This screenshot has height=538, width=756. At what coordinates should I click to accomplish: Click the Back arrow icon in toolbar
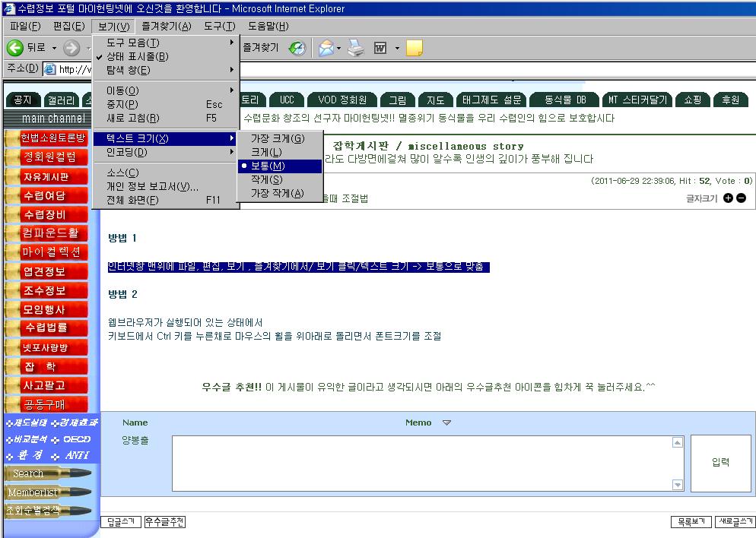[15, 48]
